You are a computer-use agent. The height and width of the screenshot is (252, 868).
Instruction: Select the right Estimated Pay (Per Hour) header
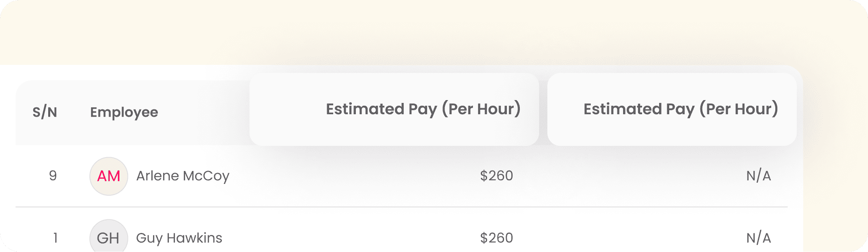pyautogui.click(x=681, y=109)
